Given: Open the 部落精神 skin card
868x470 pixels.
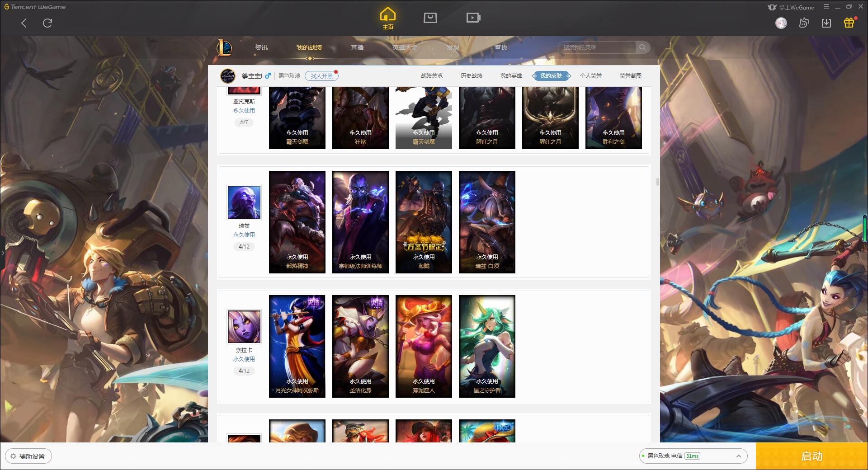Looking at the screenshot, I should (297, 222).
